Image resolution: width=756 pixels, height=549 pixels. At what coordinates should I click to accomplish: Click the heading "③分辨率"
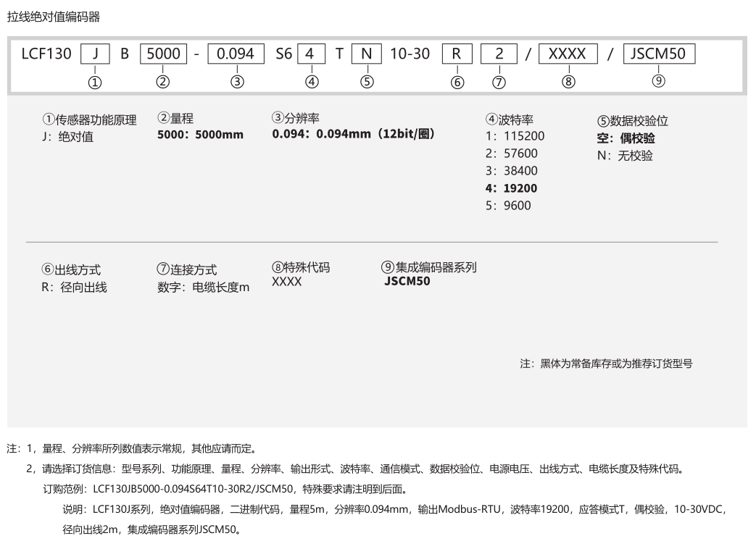[x=296, y=118]
